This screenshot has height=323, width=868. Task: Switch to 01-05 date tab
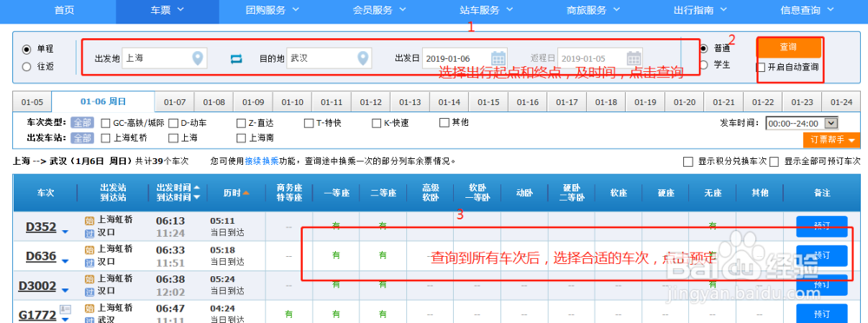click(31, 102)
